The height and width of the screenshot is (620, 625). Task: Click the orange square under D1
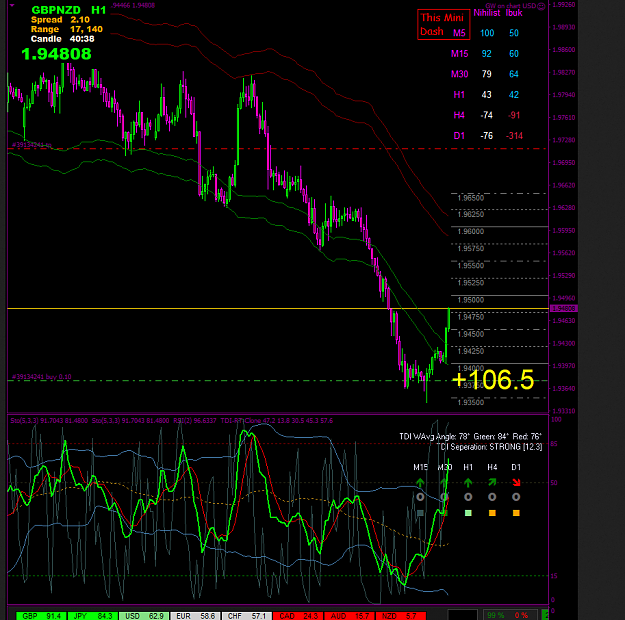coord(516,513)
